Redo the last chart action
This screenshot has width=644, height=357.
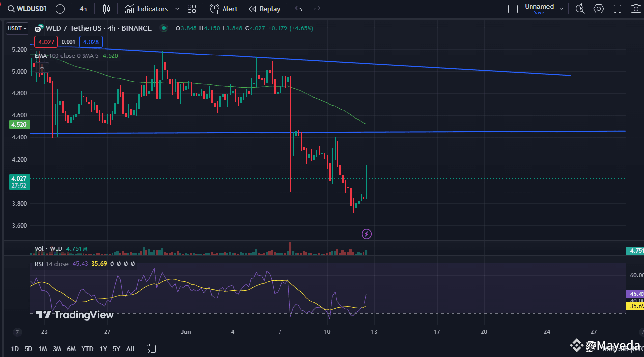(x=316, y=8)
